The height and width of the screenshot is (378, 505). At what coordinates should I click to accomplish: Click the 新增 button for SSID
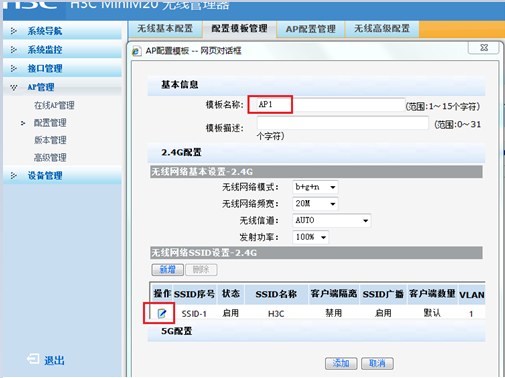point(167,269)
